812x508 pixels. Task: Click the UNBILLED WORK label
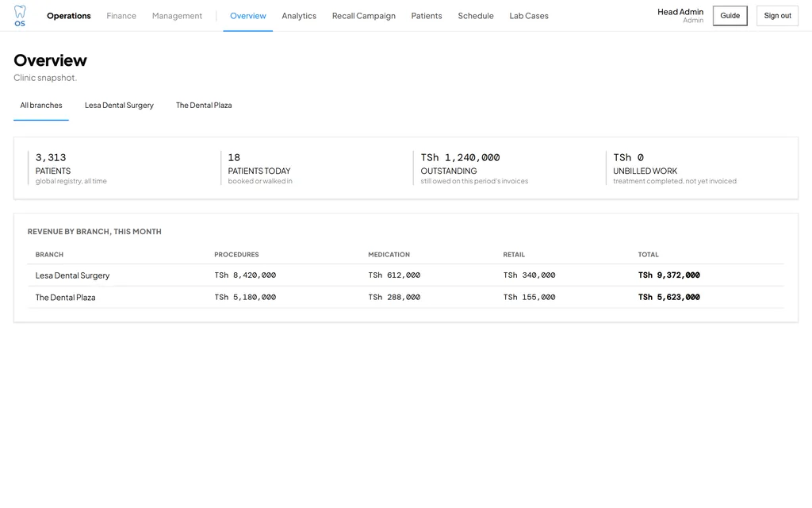point(645,171)
